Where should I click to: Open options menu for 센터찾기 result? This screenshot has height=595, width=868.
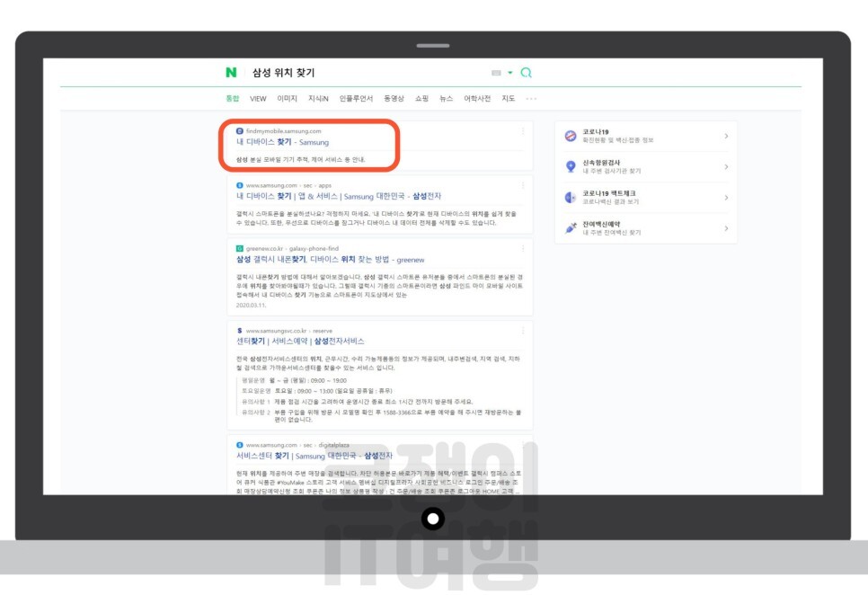(x=523, y=331)
